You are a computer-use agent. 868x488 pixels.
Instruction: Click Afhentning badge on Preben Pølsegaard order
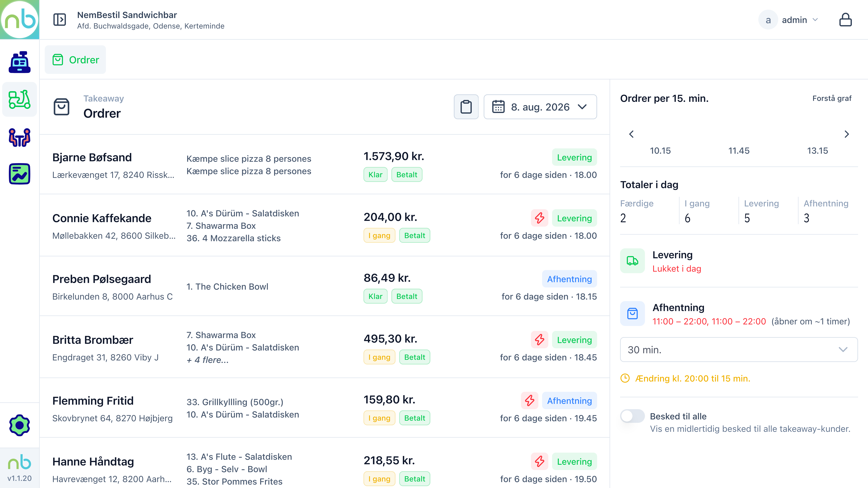(569, 279)
